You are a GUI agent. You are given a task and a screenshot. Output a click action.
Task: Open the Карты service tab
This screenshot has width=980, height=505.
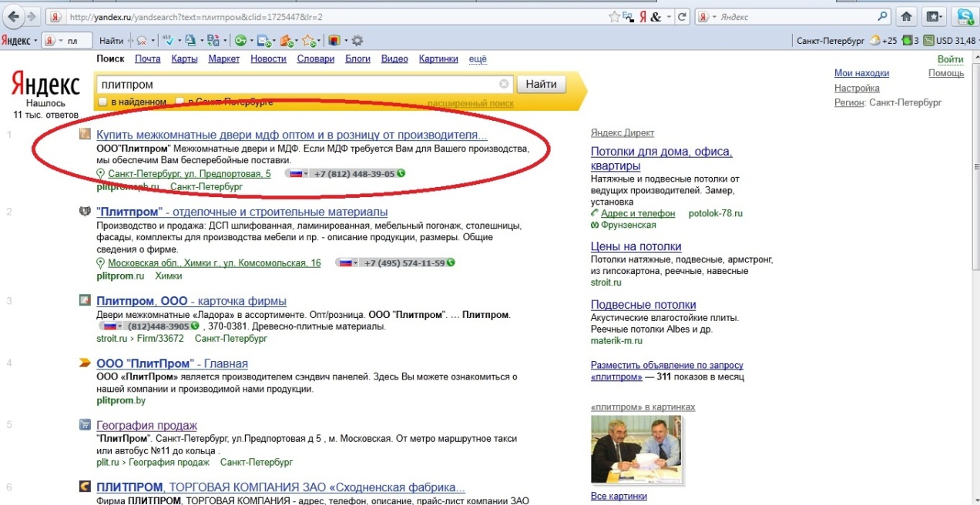pos(184,59)
